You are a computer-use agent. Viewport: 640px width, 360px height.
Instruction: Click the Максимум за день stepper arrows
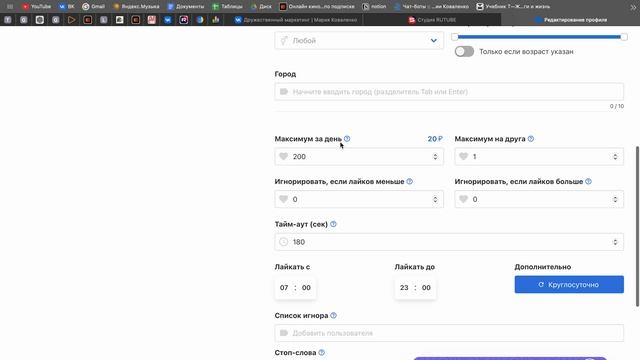[x=435, y=157]
